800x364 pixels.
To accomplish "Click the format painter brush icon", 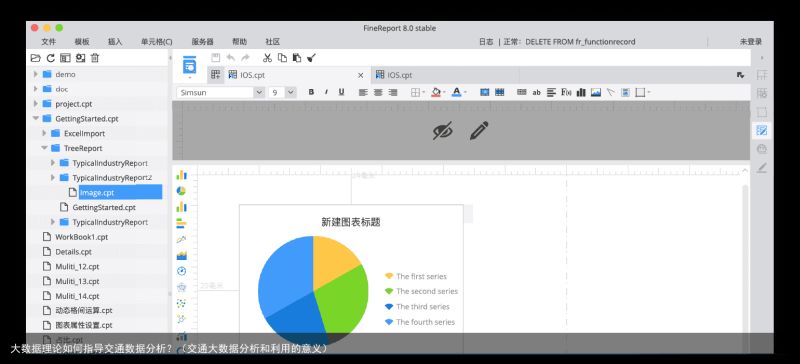I will pyautogui.click(x=312, y=58).
